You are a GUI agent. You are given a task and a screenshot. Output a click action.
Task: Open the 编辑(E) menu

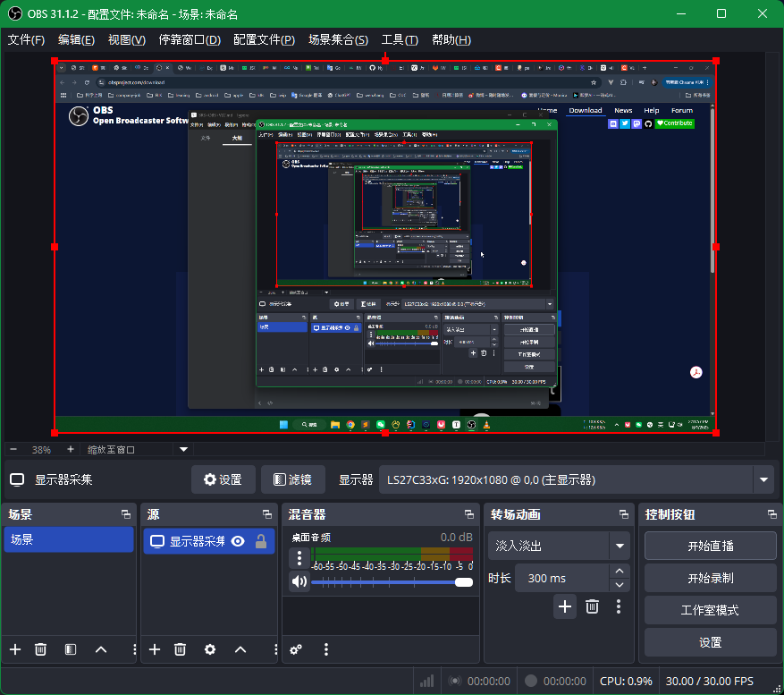[76, 40]
